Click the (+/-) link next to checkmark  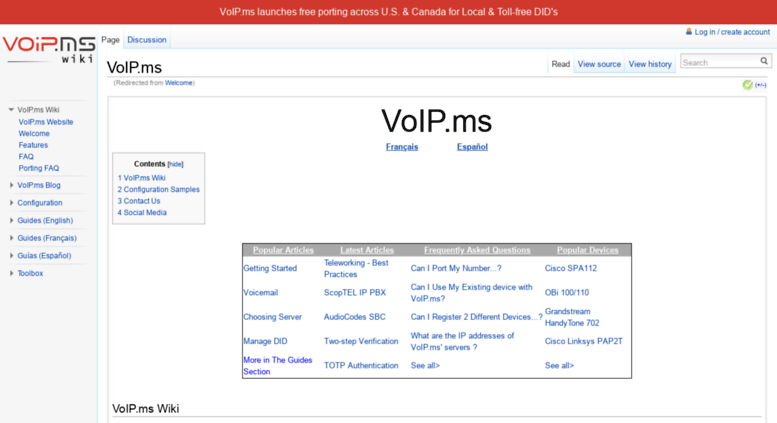(x=761, y=85)
